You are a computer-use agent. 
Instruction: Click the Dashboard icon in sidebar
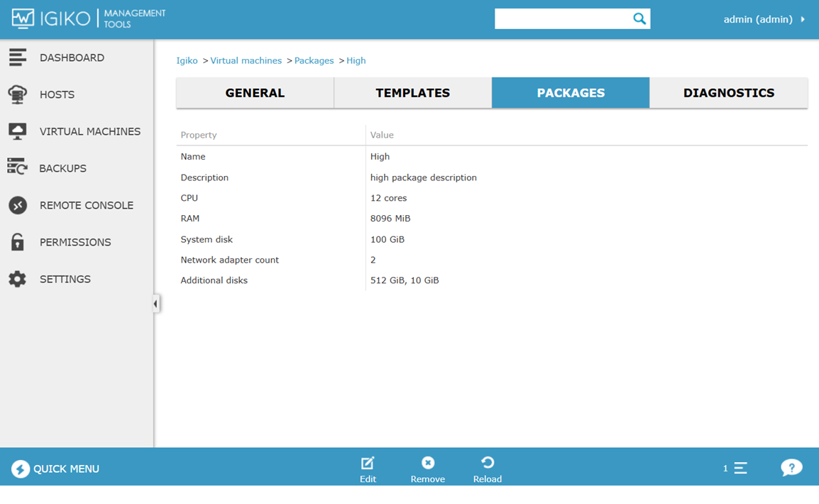pos(18,57)
